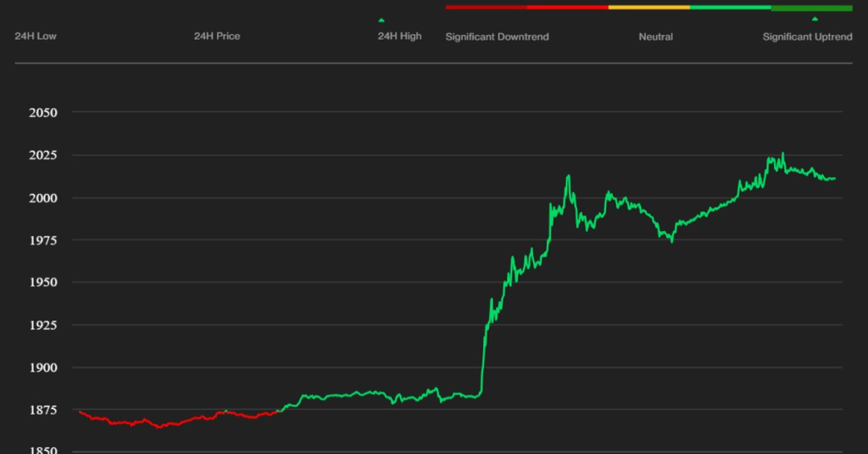Click the 2000 y-axis price label
This screenshot has width=868, height=454.
point(42,198)
